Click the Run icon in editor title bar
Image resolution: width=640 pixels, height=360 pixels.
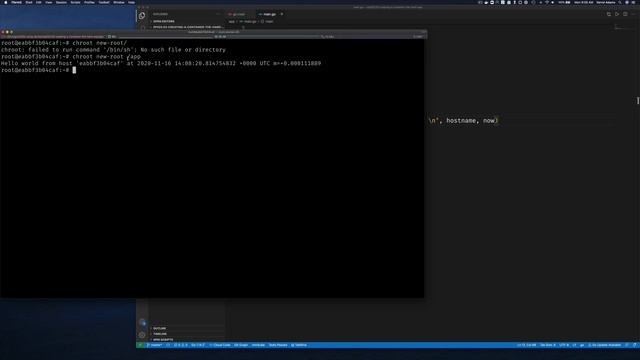pyautogui.click(x=617, y=14)
